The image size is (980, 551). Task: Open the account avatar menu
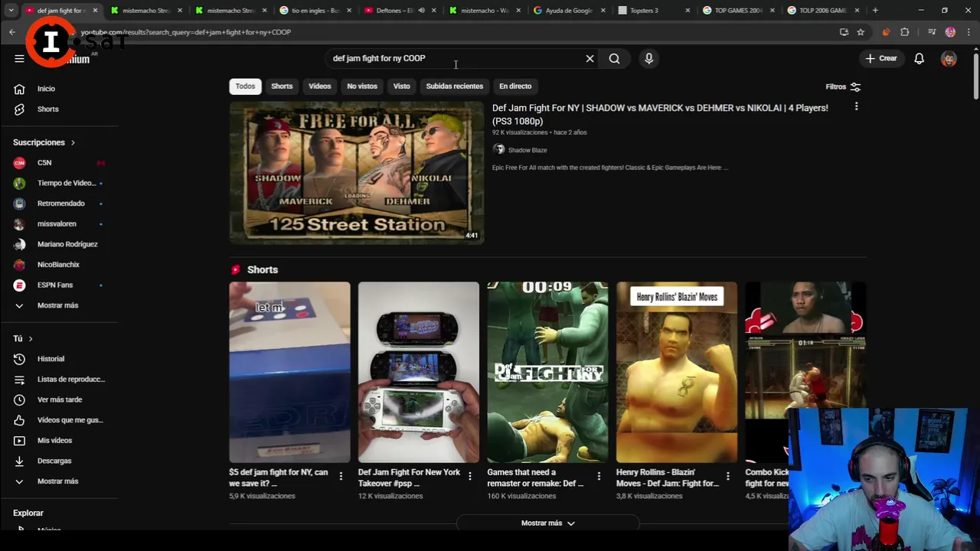tap(949, 58)
